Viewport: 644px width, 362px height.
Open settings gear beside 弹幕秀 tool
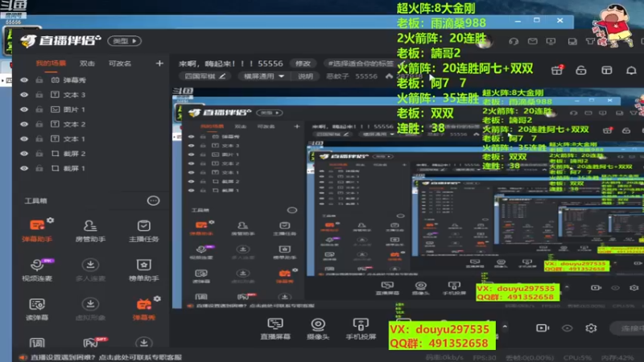[x=157, y=298]
